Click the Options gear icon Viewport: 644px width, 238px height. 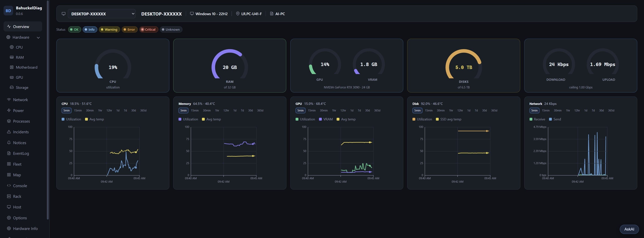tap(9, 218)
